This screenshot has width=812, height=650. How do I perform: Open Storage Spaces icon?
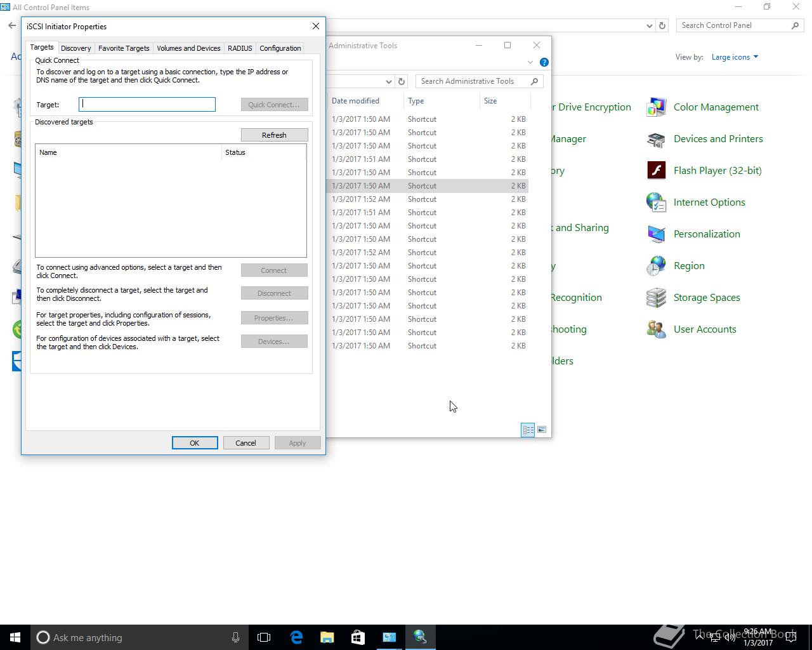click(x=656, y=298)
